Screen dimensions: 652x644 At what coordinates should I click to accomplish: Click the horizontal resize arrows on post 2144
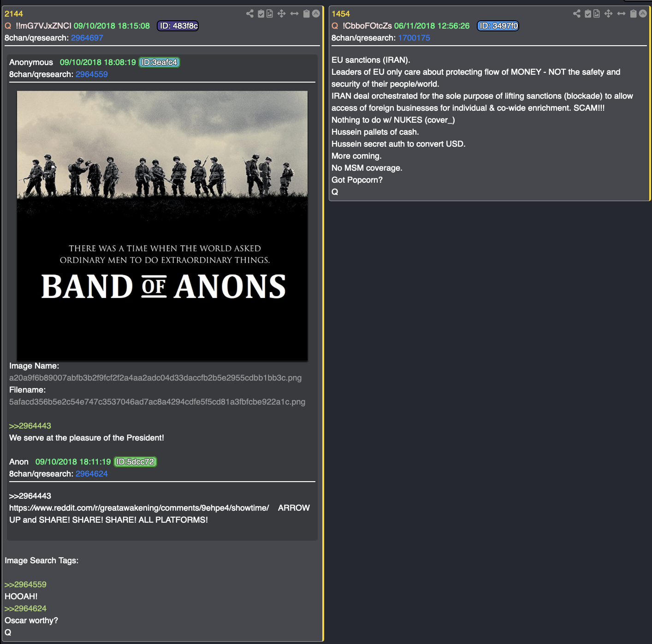click(294, 14)
